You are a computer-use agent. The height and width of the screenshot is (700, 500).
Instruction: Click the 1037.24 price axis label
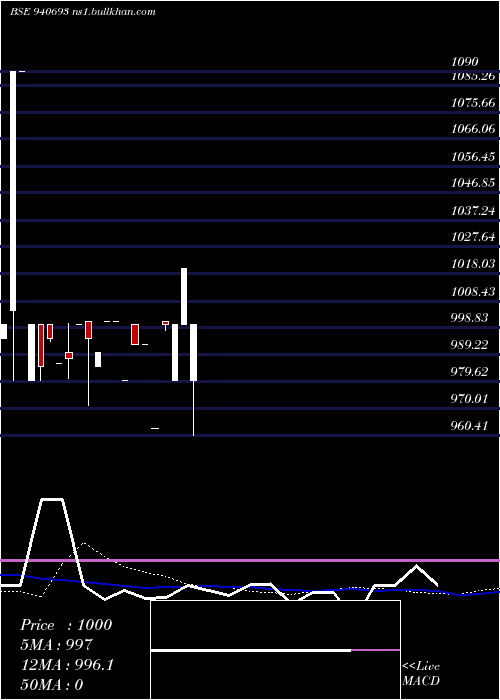[x=473, y=210]
